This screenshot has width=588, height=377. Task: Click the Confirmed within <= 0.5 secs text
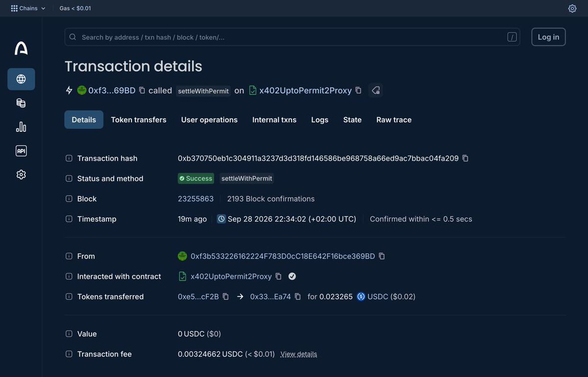point(421,219)
